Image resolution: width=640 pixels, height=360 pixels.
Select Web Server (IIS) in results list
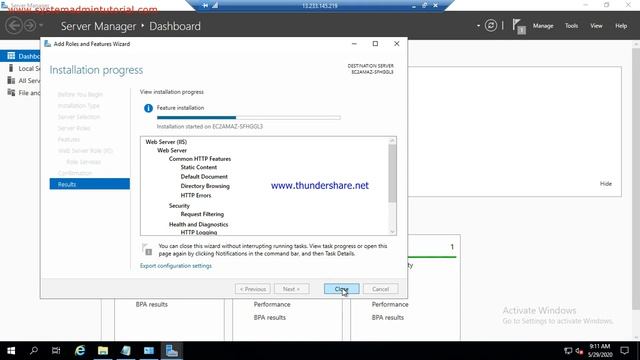(166, 142)
